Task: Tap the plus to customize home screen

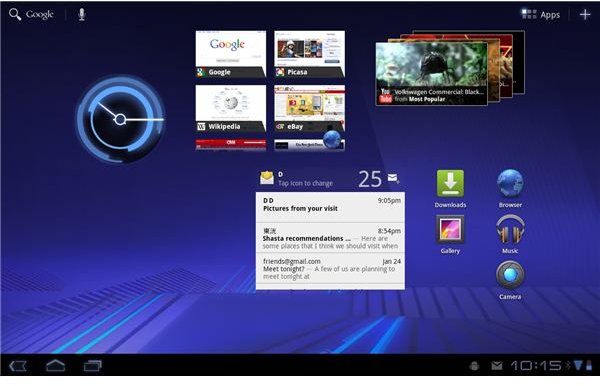Action: click(585, 15)
